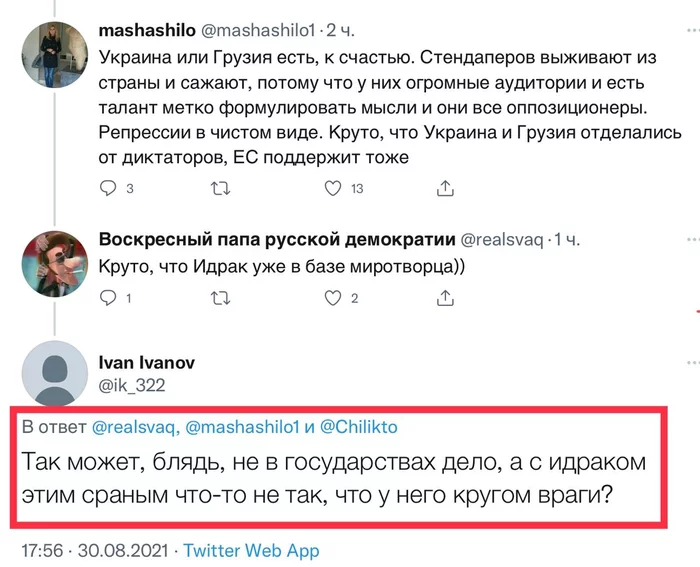Open mashashilo display name link

[x=148, y=31]
